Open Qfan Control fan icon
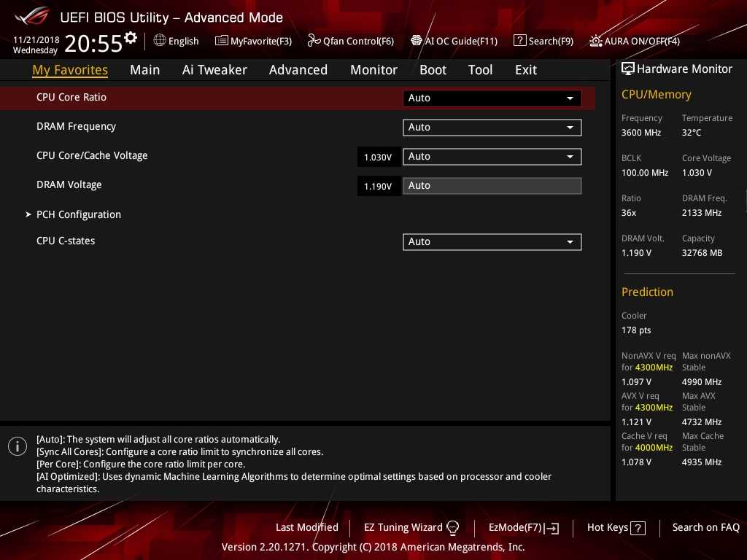Viewport: 747px width, 560px height. pos(314,41)
